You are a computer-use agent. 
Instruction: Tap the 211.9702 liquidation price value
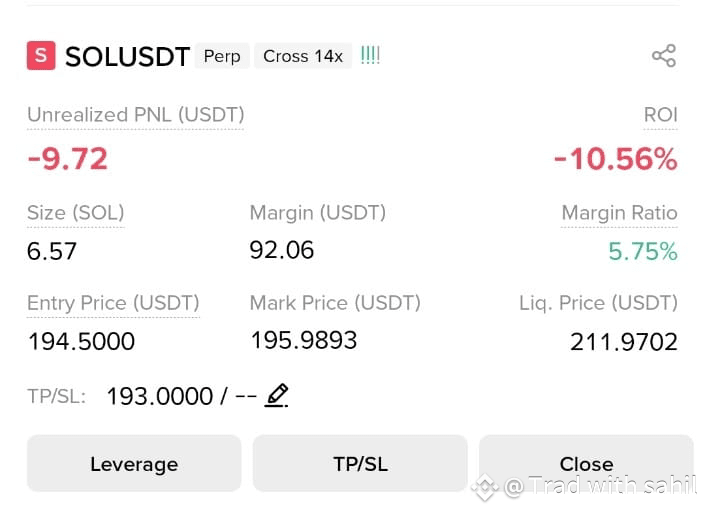(624, 342)
